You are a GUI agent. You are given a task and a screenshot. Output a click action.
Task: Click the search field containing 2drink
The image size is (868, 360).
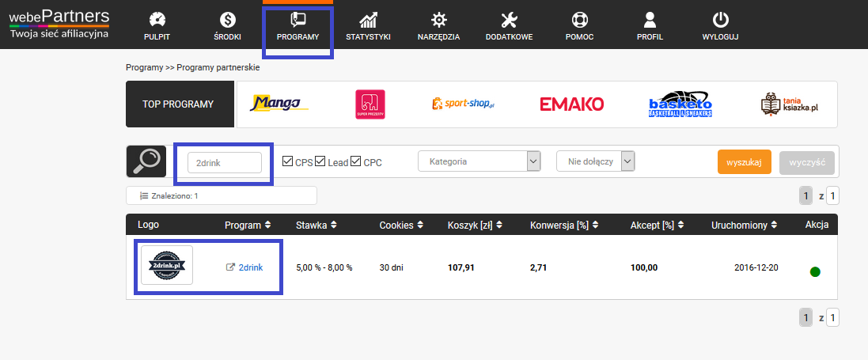click(225, 162)
